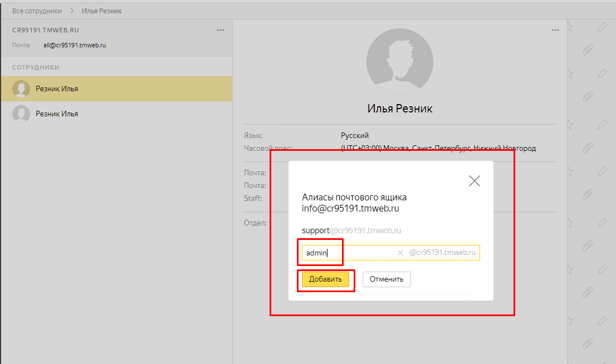Click the existing support alias entry
The height and width of the screenshot is (364, 616).
(x=351, y=230)
